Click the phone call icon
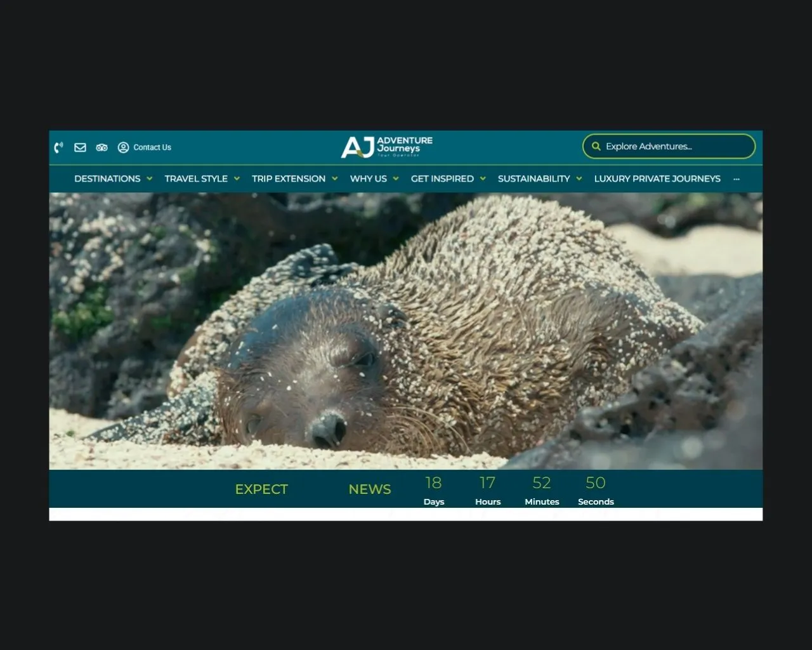The image size is (812, 650). coord(58,147)
